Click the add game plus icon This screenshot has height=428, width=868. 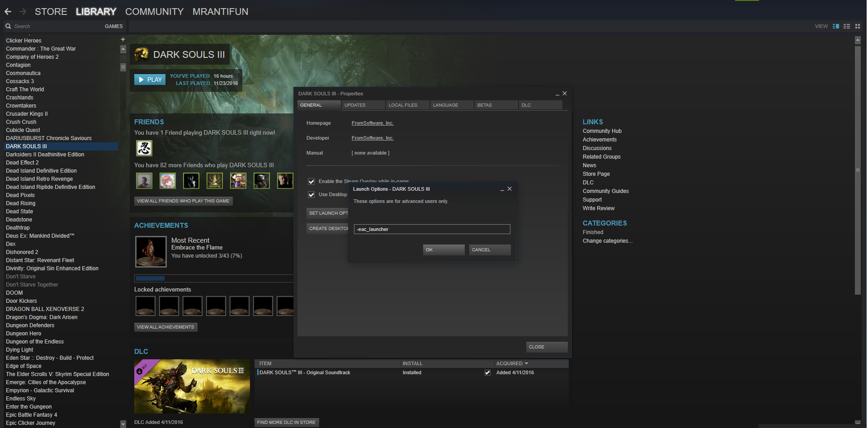tap(123, 40)
